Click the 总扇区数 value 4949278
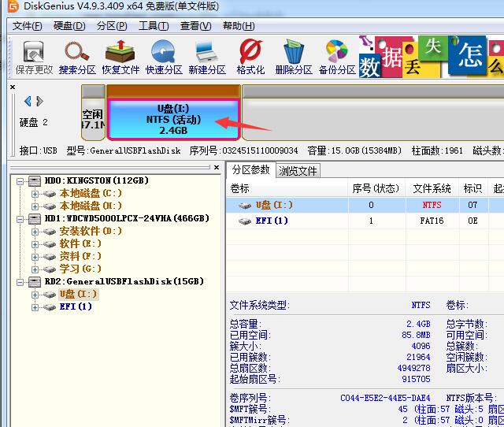This screenshot has height=427, width=504. coord(413,368)
